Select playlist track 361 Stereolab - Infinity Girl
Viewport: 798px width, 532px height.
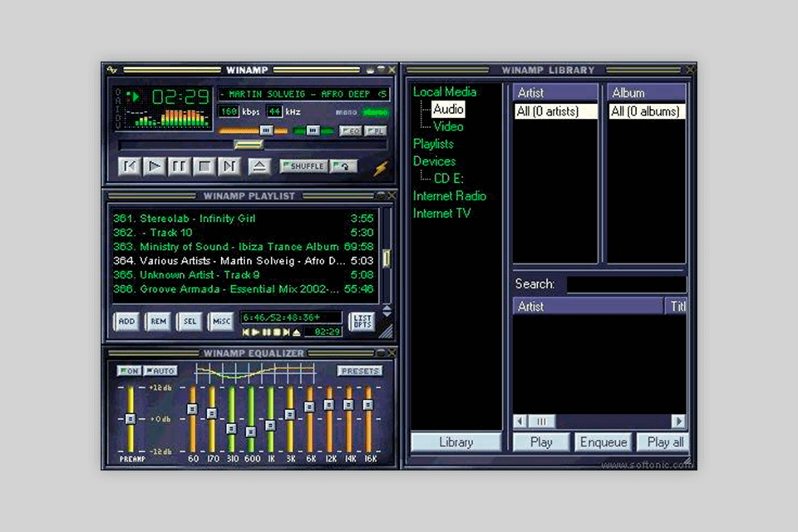(x=244, y=219)
